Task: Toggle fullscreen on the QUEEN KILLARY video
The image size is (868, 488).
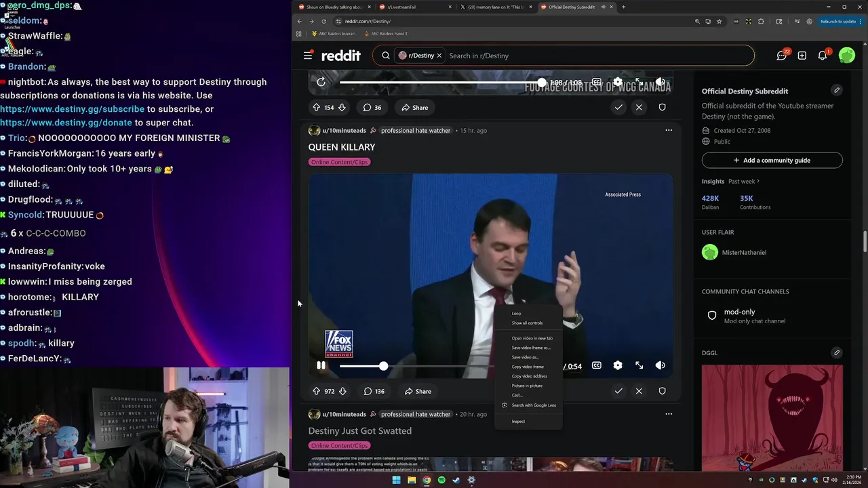Action: [639, 365]
